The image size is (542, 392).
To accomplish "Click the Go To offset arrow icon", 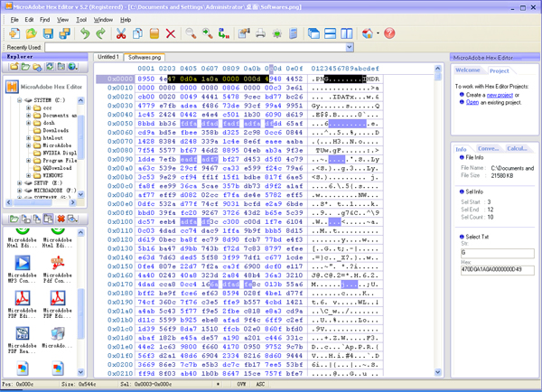I will point(224,33).
